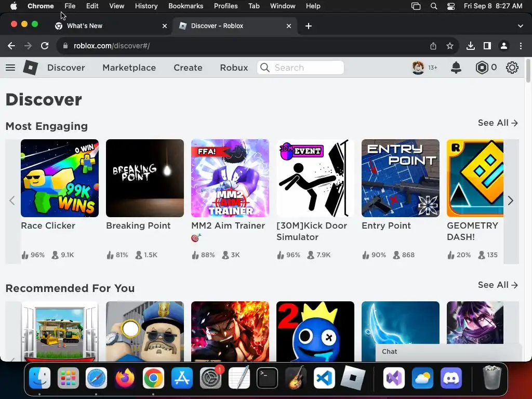Open the Roblox hamburger navigation menu

click(x=10, y=68)
